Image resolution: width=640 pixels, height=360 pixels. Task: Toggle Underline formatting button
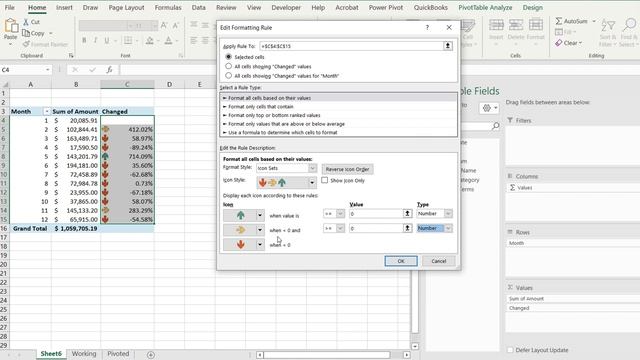[x=107, y=40]
